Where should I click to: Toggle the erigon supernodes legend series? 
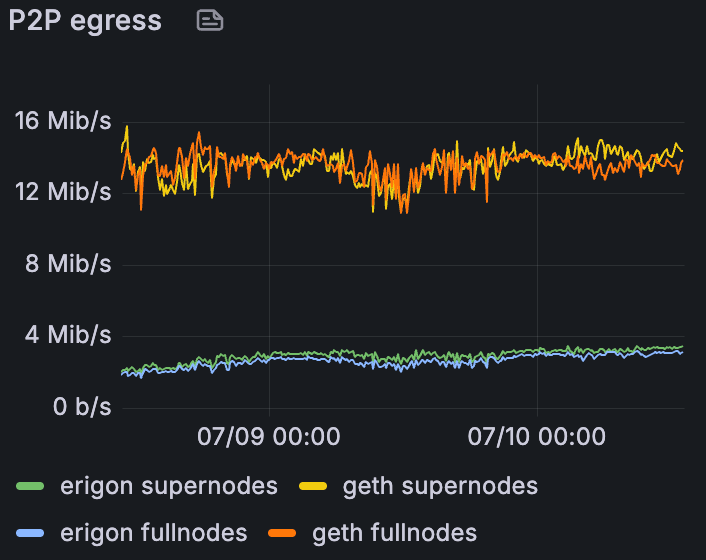click(x=168, y=487)
